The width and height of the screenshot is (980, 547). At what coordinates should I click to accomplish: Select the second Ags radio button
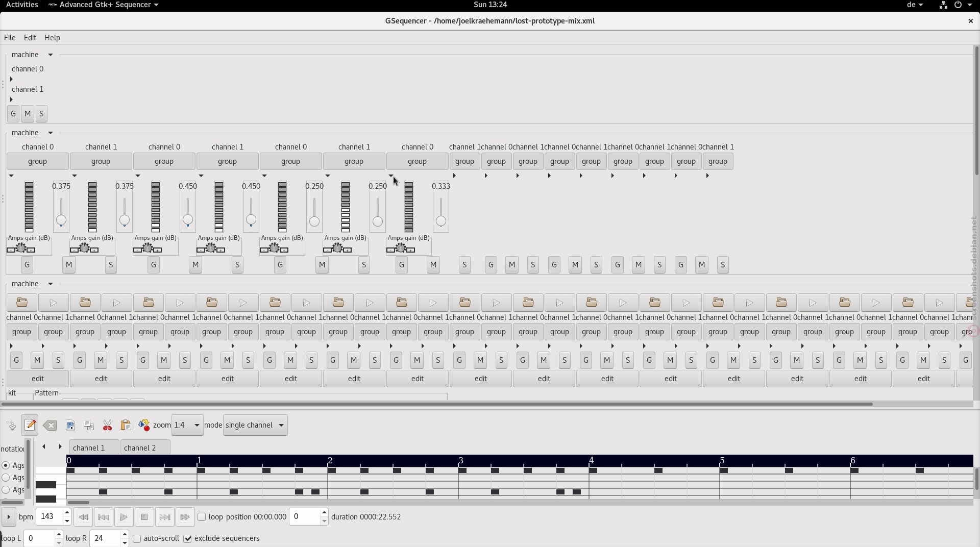(x=6, y=478)
